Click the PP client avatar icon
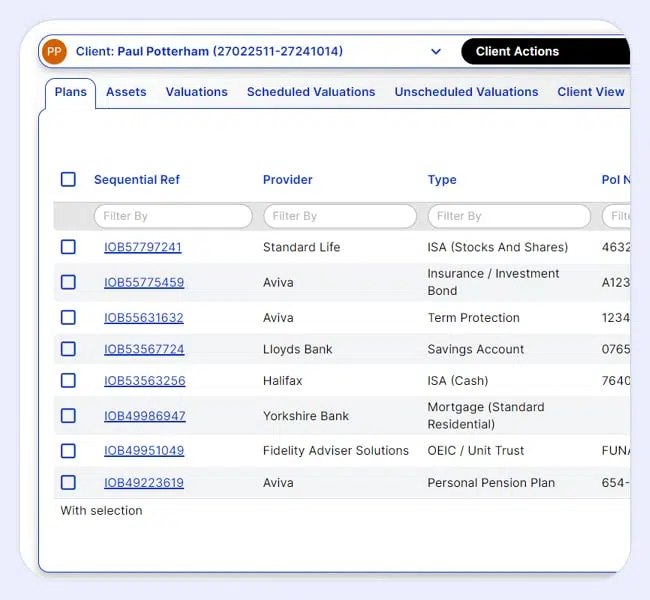The width and height of the screenshot is (650, 600). pyautogui.click(x=54, y=51)
